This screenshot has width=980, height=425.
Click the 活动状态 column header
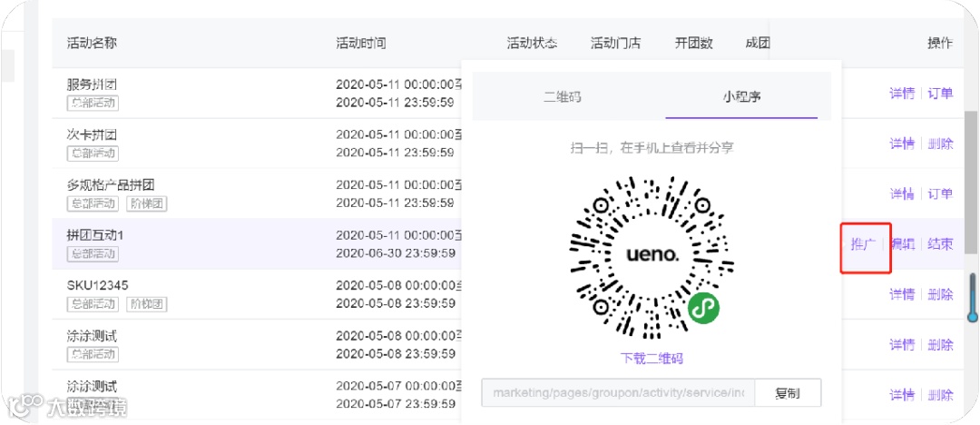click(x=532, y=44)
